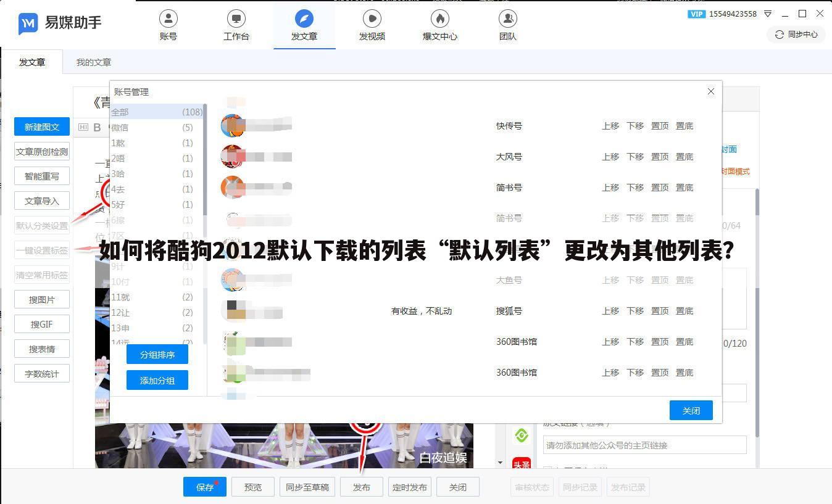Click the 智能重写 button
832x504 pixels.
pyautogui.click(x=42, y=176)
